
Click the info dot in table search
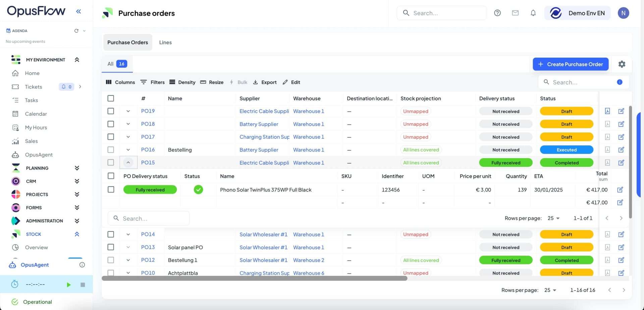[x=620, y=82]
